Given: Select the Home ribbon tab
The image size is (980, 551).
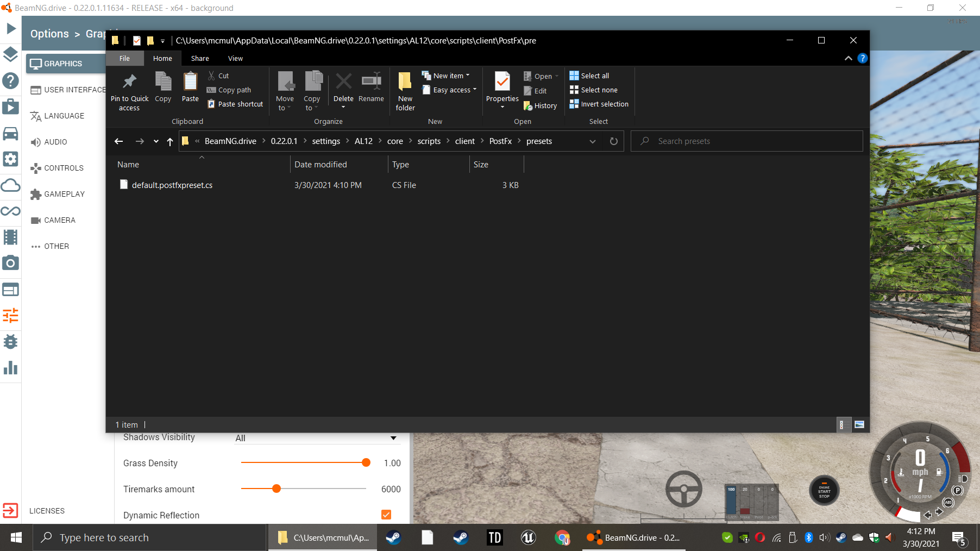Looking at the screenshot, I should click(162, 58).
